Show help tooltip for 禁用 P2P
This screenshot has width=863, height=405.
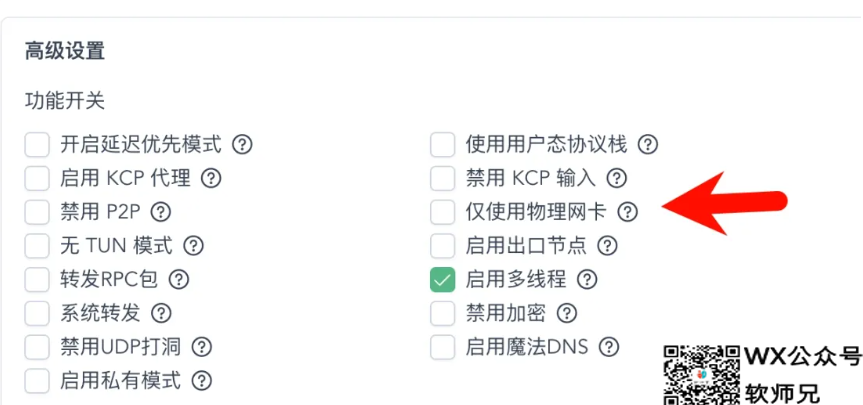[161, 212]
